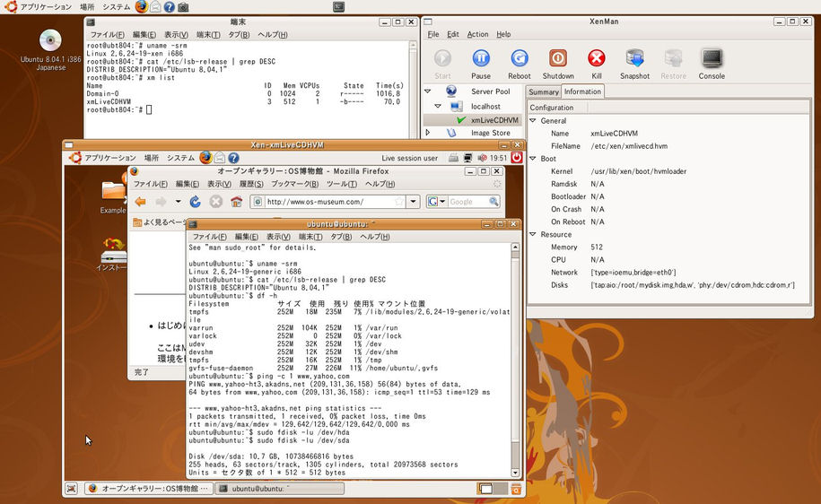Collapse the localhost tree node
This screenshot has width=821, height=504.
pyautogui.click(x=438, y=106)
